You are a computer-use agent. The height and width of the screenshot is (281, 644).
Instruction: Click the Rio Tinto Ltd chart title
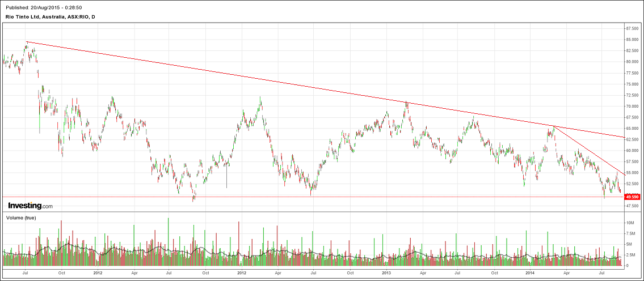49,17
